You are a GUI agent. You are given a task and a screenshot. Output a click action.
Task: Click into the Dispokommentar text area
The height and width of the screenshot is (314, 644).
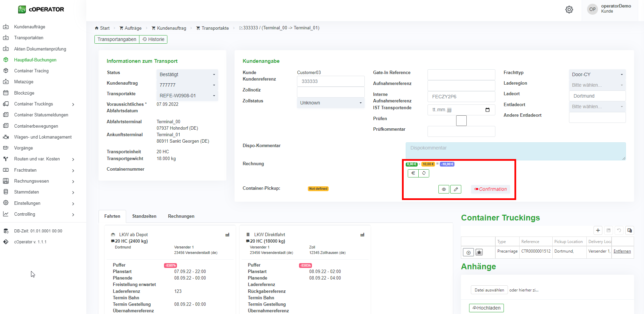[x=515, y=151]
